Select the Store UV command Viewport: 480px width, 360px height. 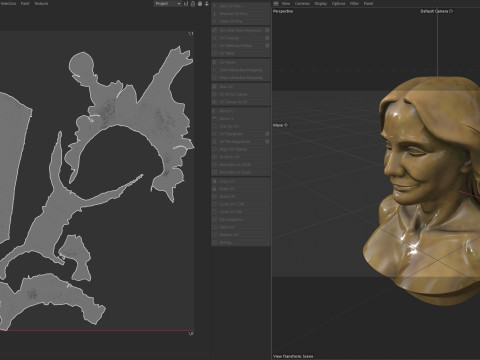coord(241,227)
